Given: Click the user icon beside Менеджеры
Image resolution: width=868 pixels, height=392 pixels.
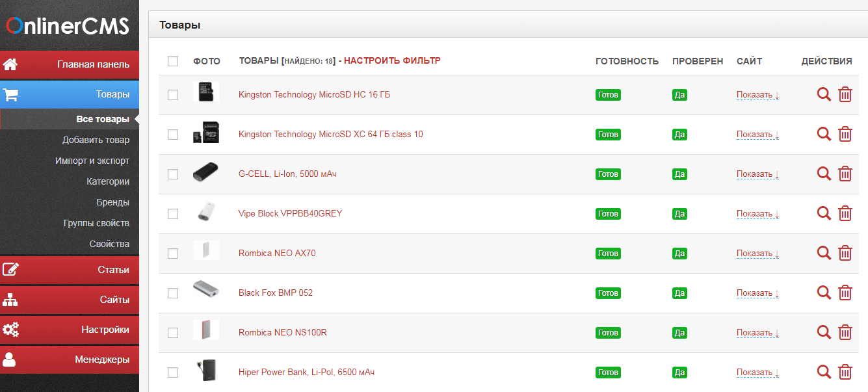Looking at the screenshot, I should [x=10, y=359].
